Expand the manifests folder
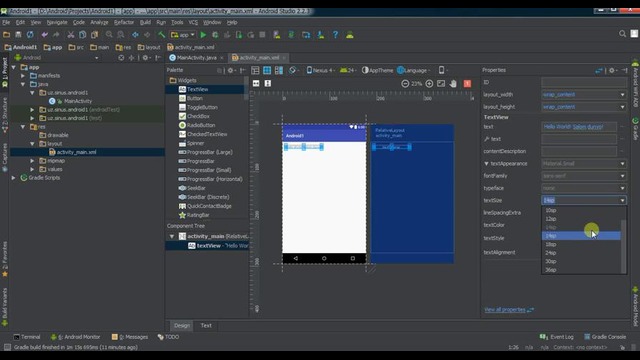The height and width of the screenshot is (360, 640). pos(23,76)
